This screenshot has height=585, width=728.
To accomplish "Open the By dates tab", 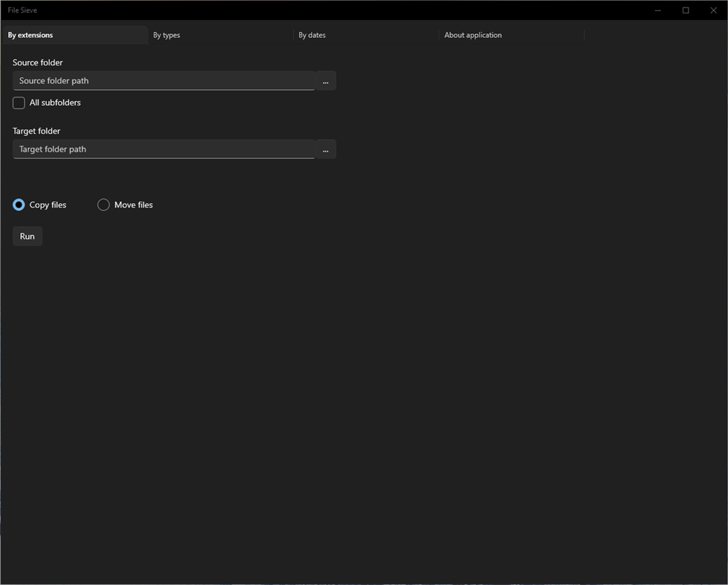I will pyautogui.click(x=312, y=35).
